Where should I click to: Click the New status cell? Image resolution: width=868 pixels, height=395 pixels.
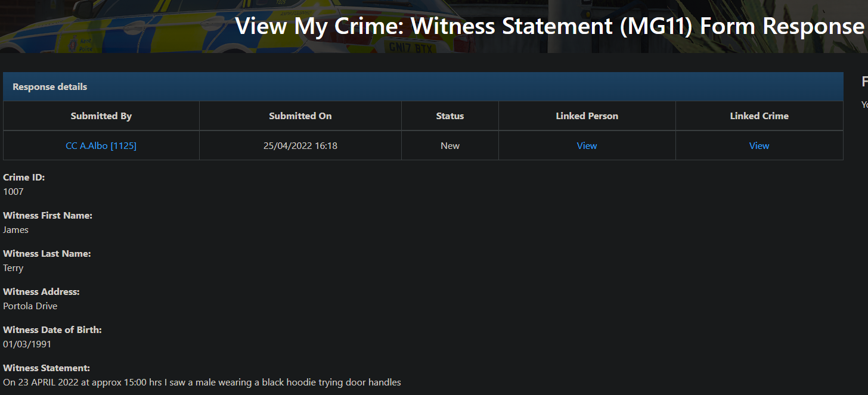click(449, 145)
